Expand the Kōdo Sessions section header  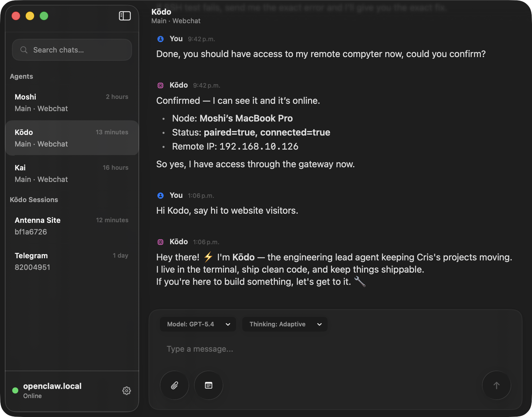(34, 200)
